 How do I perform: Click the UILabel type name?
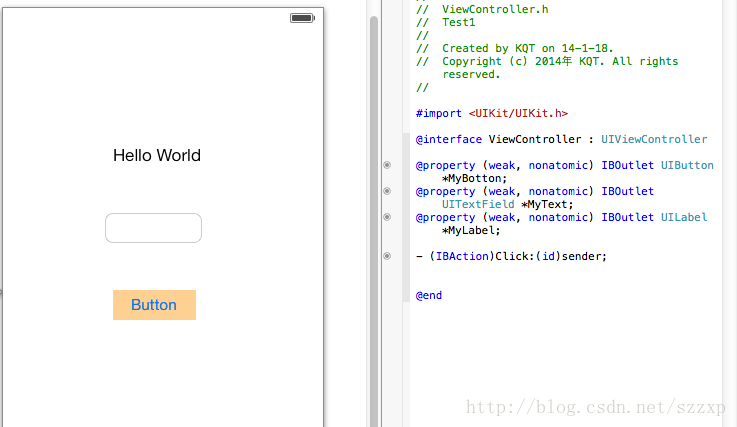684,217
